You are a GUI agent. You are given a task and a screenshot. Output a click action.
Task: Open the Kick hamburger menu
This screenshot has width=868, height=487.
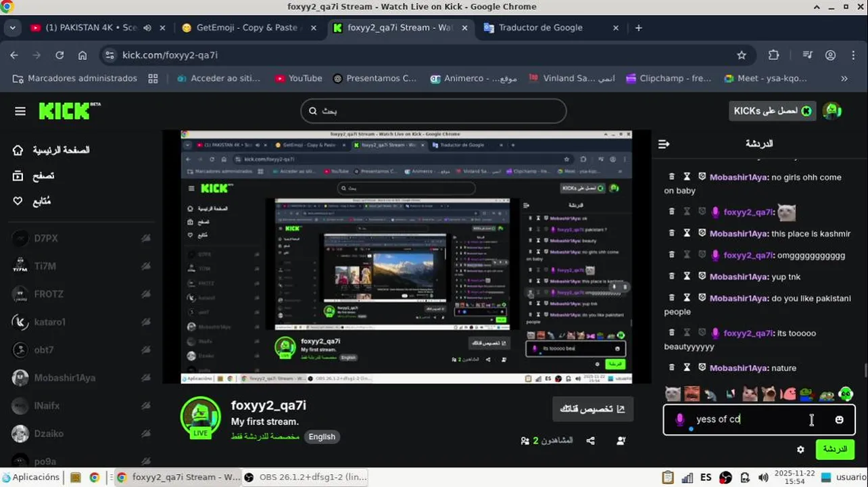click(20, 111)
